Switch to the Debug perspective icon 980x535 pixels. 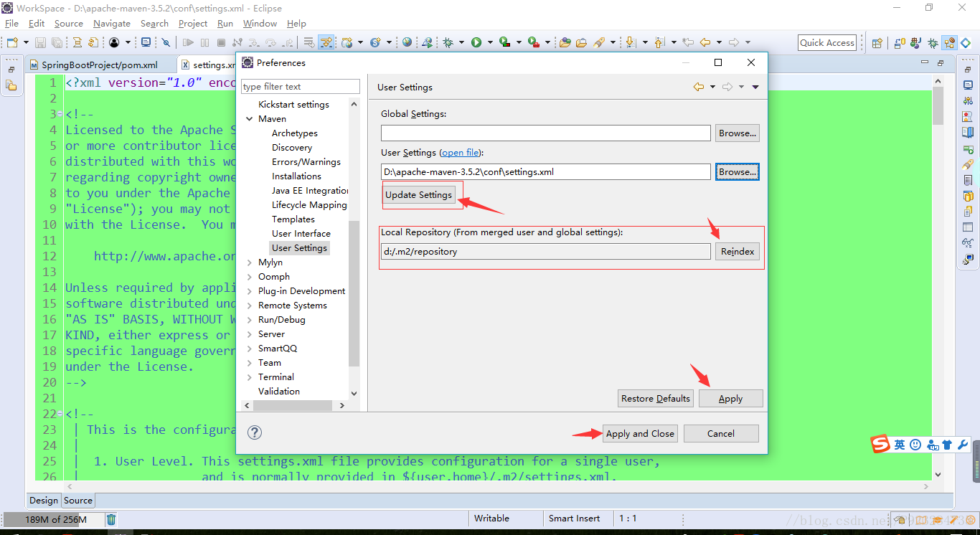pyautogui.click(x=933, y=43)
